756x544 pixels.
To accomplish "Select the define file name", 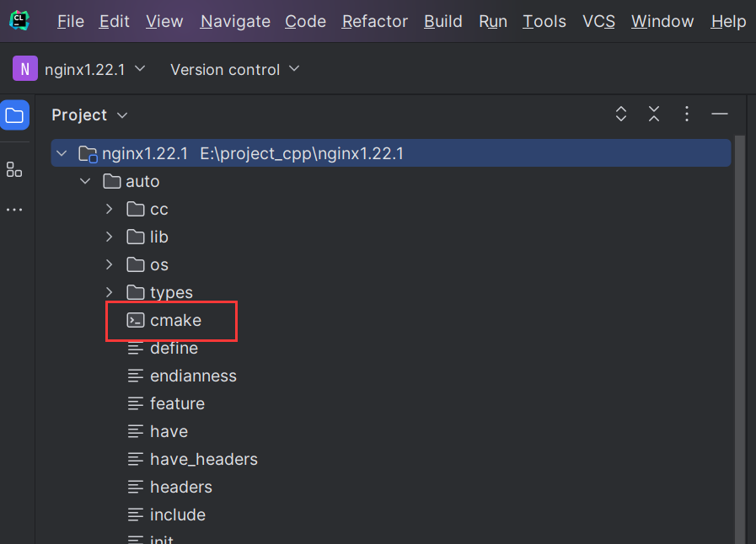I will coord(174,348).
